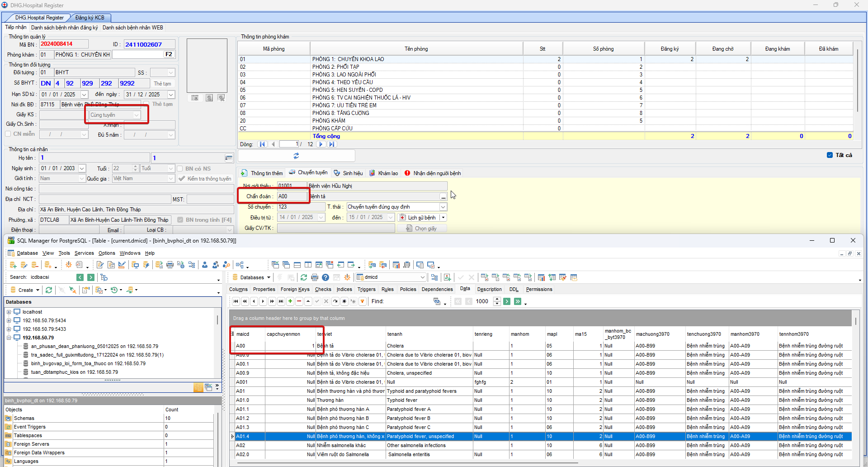Refresh the database explorer tree

[49, 290]
